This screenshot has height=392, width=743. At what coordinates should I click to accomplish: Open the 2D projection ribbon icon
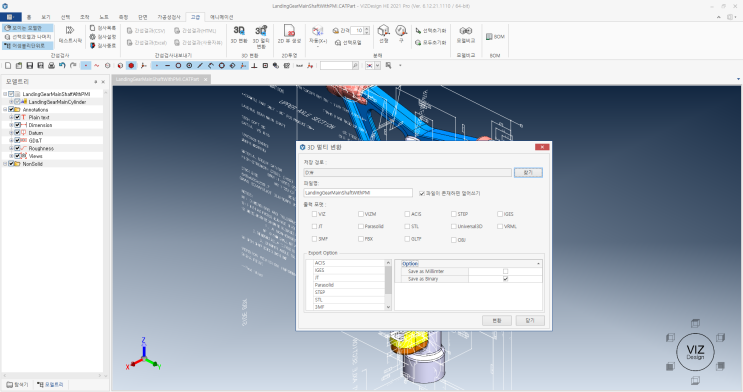pos(289,31)
